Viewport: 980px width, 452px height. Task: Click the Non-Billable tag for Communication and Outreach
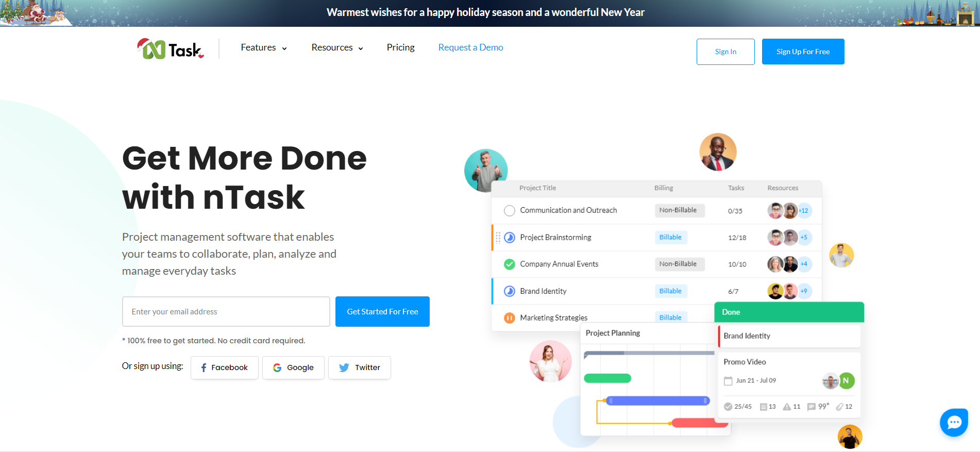(x=680, y=210)
